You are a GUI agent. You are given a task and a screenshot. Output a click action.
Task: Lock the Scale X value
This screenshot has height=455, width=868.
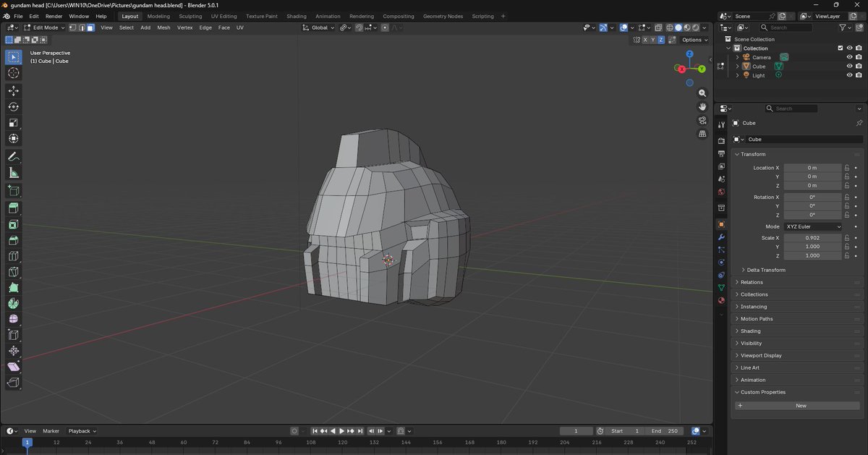coord(846,238)
